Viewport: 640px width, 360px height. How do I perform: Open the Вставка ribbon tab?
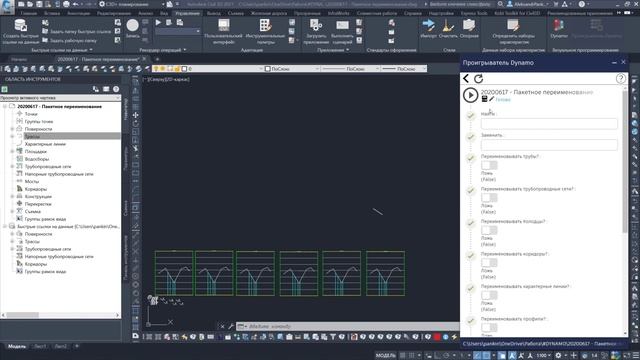(x=51, y=13)
